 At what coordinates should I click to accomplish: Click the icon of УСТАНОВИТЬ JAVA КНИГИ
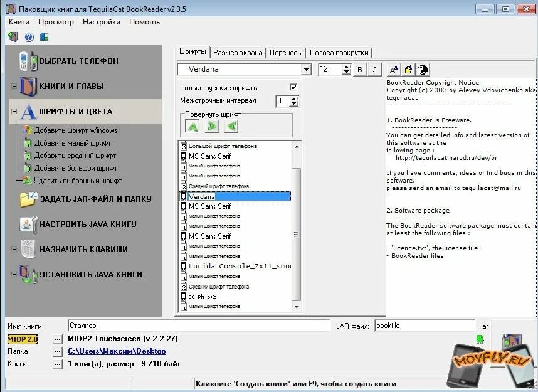pyautogui.click(x=28, y=274)
